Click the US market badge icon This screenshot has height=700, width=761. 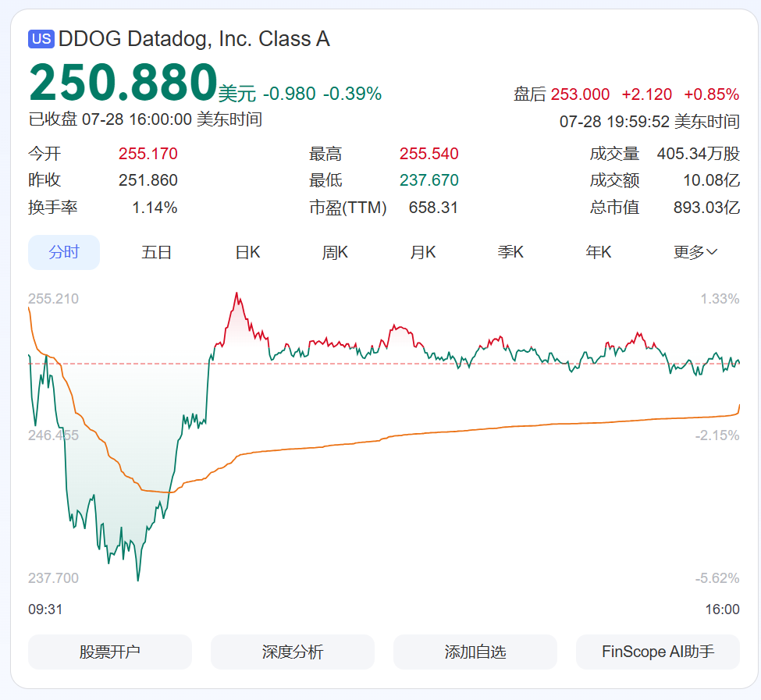[41, 39]
